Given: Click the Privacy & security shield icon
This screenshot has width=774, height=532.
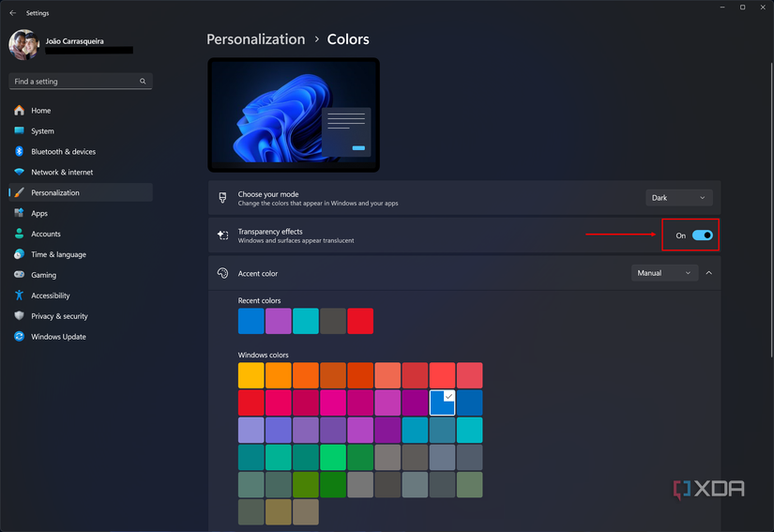Looking at the screenshot, I should (20, 316).
